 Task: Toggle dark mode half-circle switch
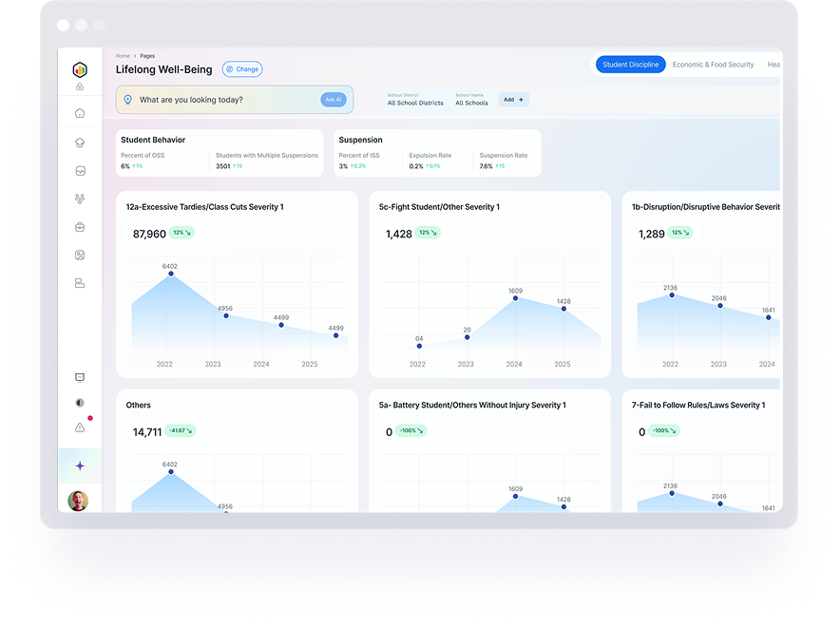(80, 403)
